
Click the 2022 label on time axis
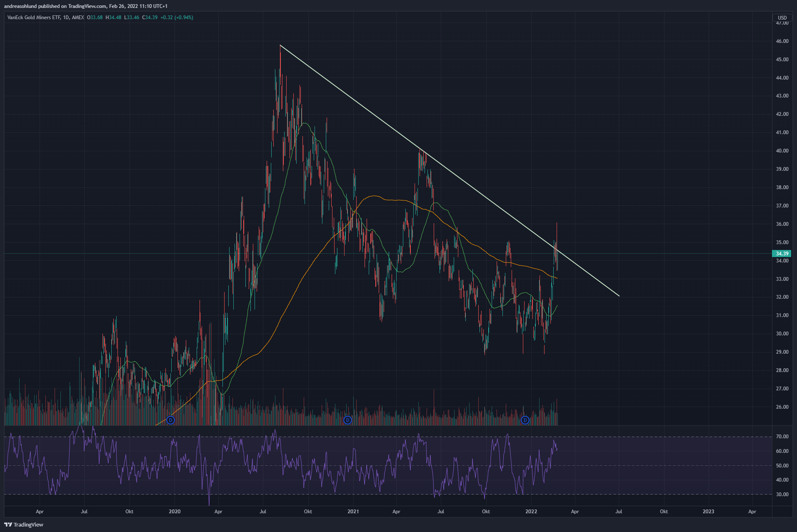click(531, 511)
